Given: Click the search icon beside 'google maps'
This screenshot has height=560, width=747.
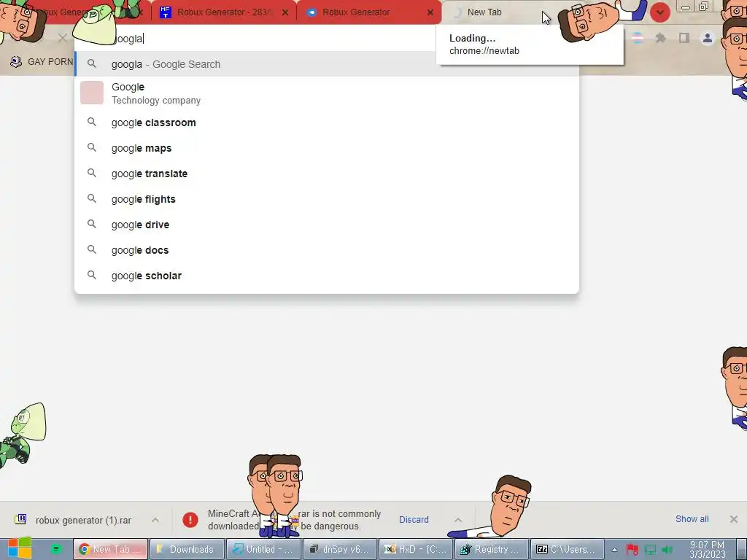Looking at the screenshot, I should point(91,147).
